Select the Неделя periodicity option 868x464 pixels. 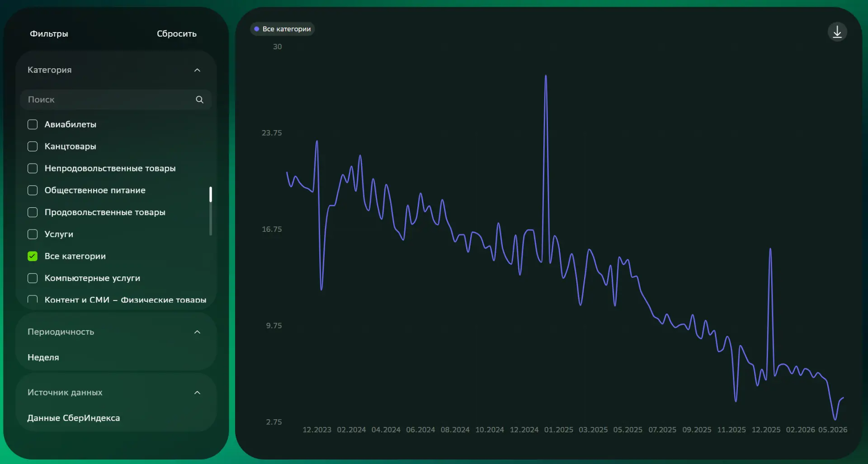coord(43,357)
